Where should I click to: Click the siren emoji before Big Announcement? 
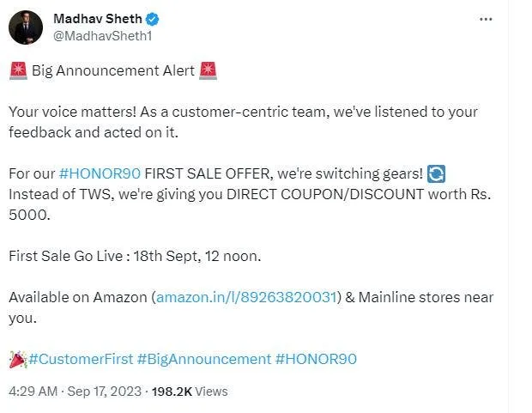tap(17, 70)
